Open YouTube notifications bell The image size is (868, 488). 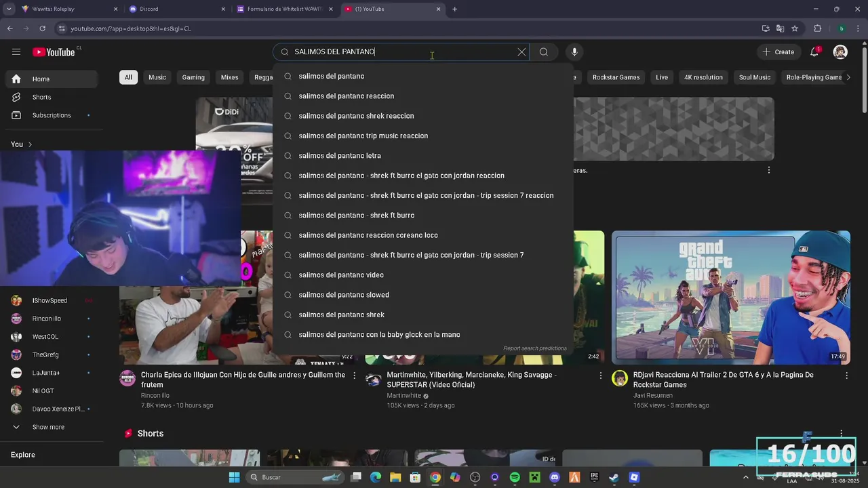(x=814, y=52)
